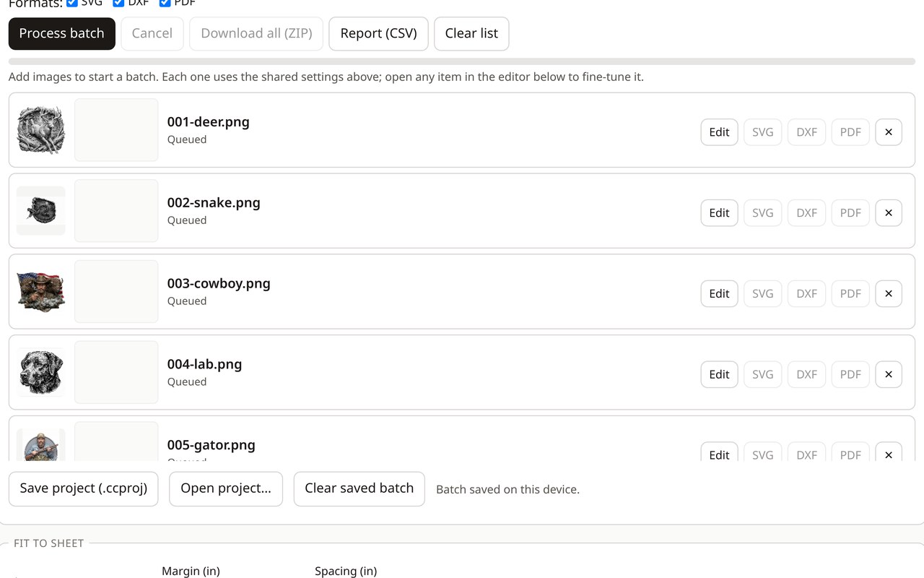This screenshot has width=924, height=578.
Task: Click the lab dog thumbnail image
Action: pos(41,373)
